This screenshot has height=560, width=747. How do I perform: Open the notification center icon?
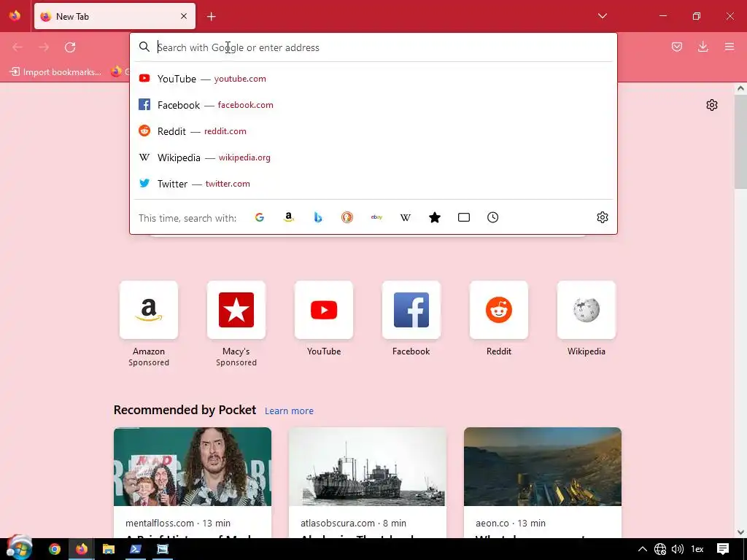(723, 549)
